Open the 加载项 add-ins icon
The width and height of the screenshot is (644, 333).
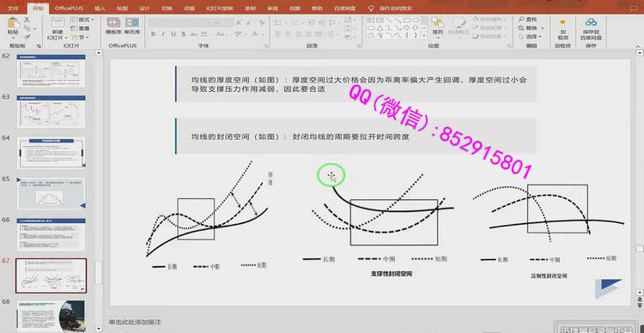[562, 28]
